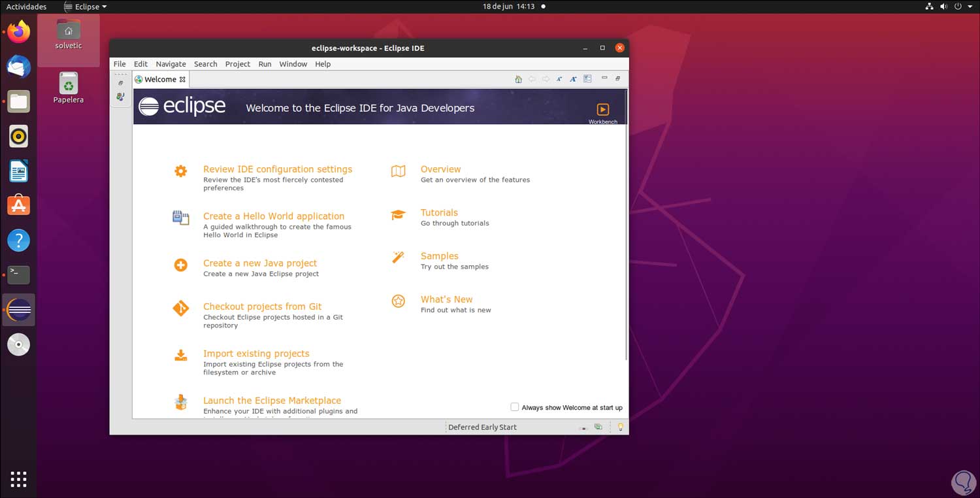
Task: Click the Deferred Early Start status text
Action: point(482,427)
